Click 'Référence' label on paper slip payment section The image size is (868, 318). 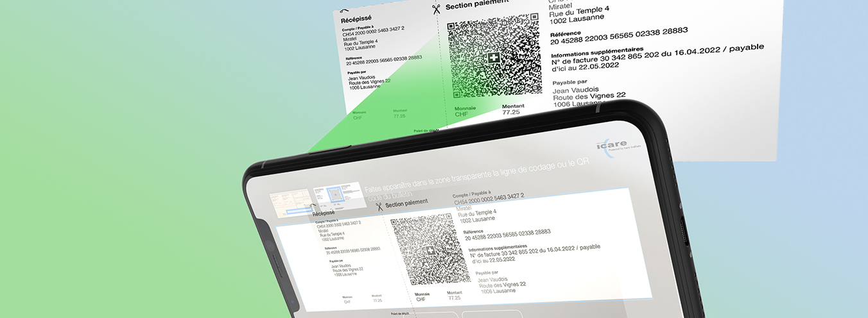(566, 33)
